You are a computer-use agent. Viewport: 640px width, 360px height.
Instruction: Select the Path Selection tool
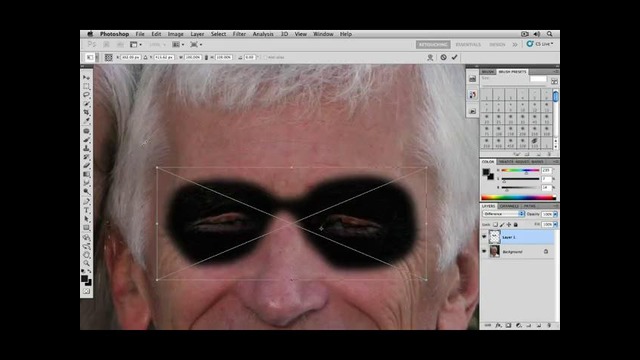tap(86, 219)
